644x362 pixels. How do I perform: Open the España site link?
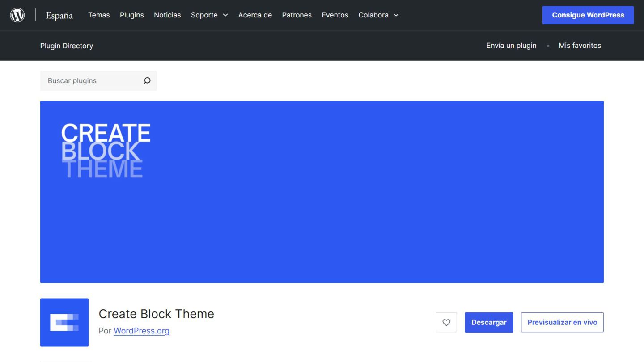(x=59, y=15)
